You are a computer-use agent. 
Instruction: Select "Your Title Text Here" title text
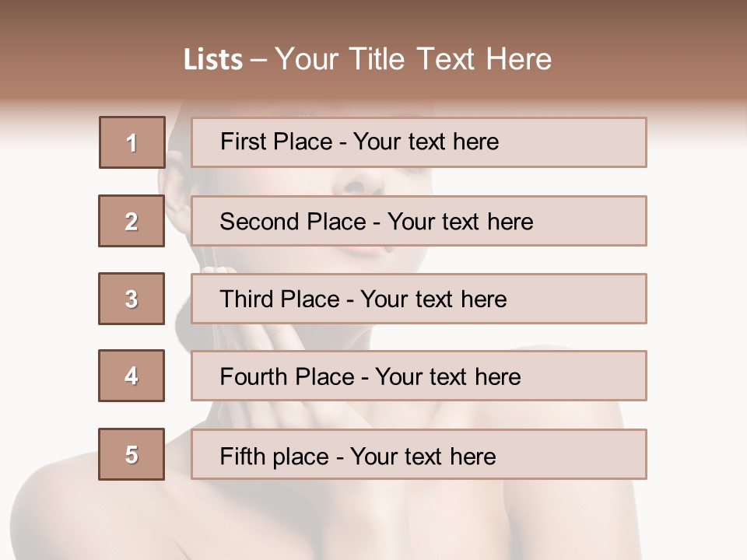413,59
